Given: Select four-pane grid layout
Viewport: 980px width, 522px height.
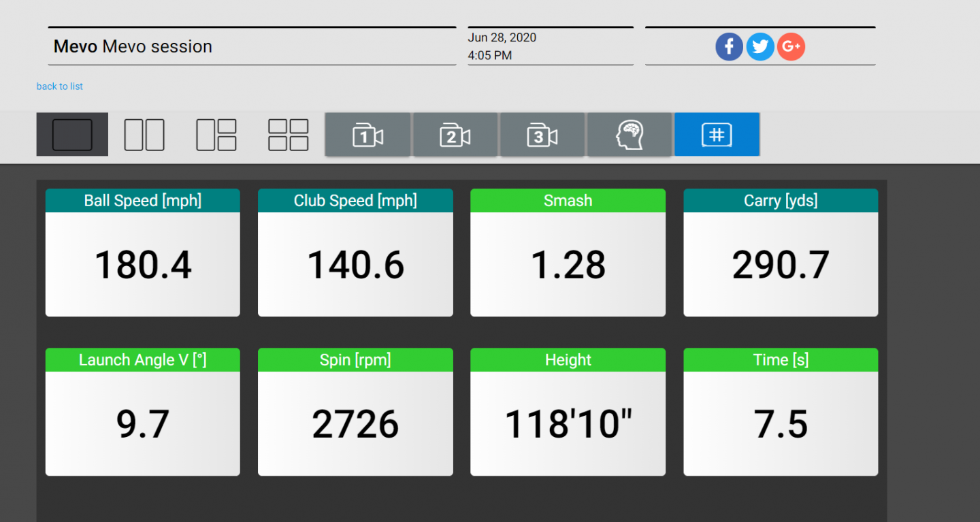Looking at the screenshot, I should pos(289,135).
